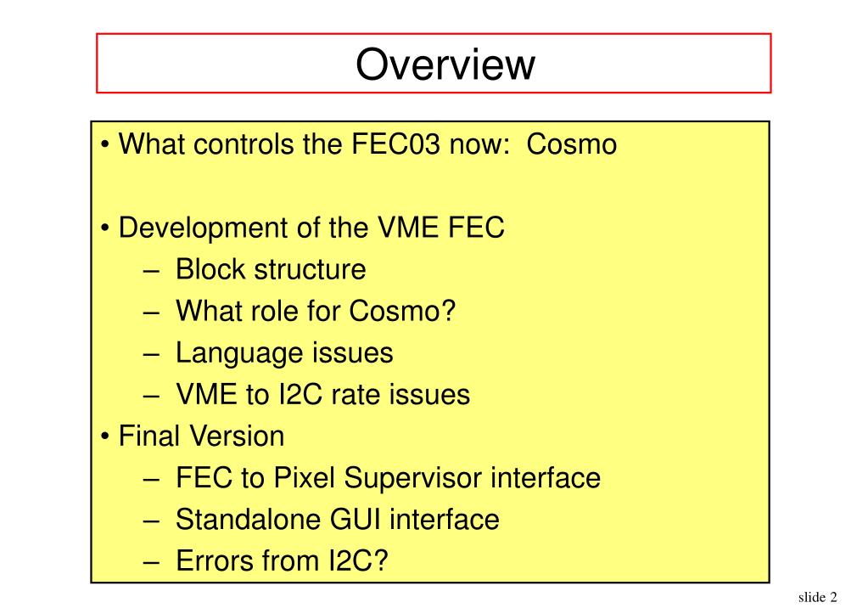Click the bullet dot before 'Development'

click(x=105, y=228)
